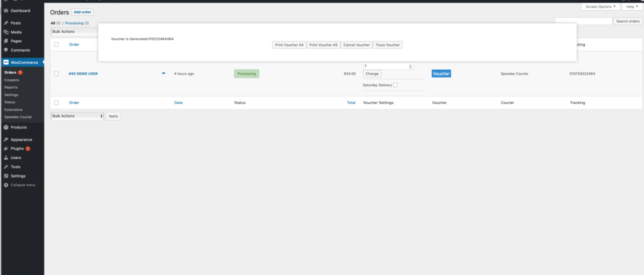Click the green Processing status label
This screenshot has width=644, height=275.
pyautogui.click(x=247, y=74)
